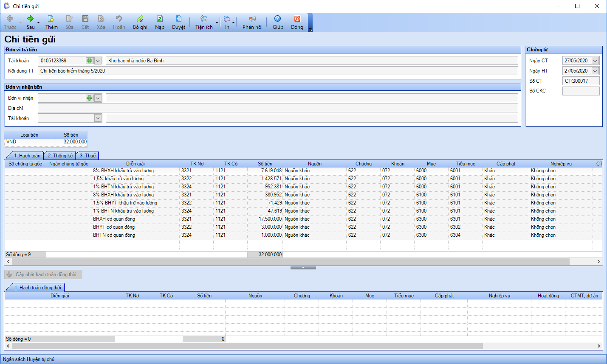Sort by the Diễn giải column header
Viewport: 607px width, 364px height.
click(135, 164)
